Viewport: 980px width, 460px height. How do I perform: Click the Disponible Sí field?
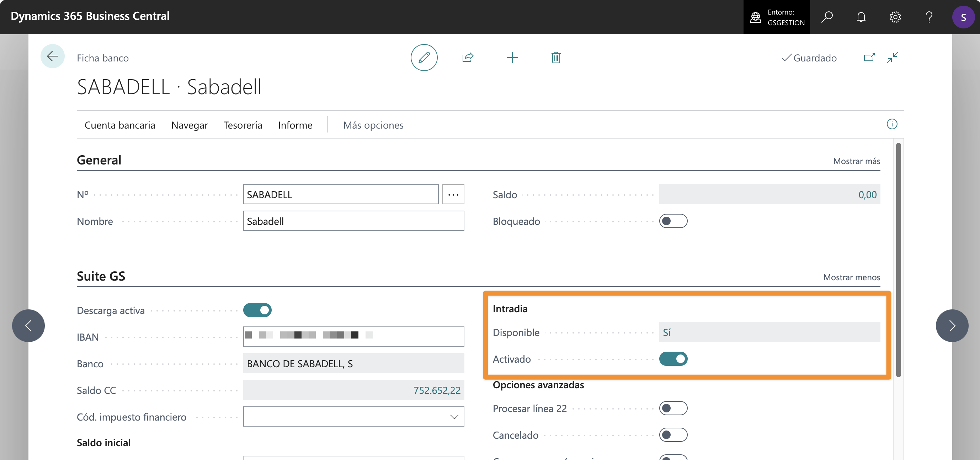point(769,332)
